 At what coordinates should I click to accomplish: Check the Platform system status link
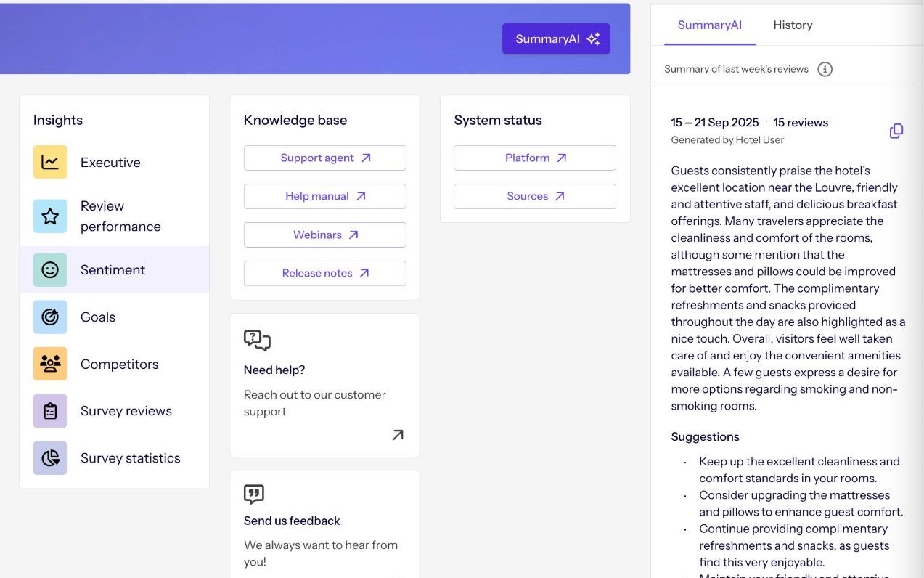[x=535, y=158]
